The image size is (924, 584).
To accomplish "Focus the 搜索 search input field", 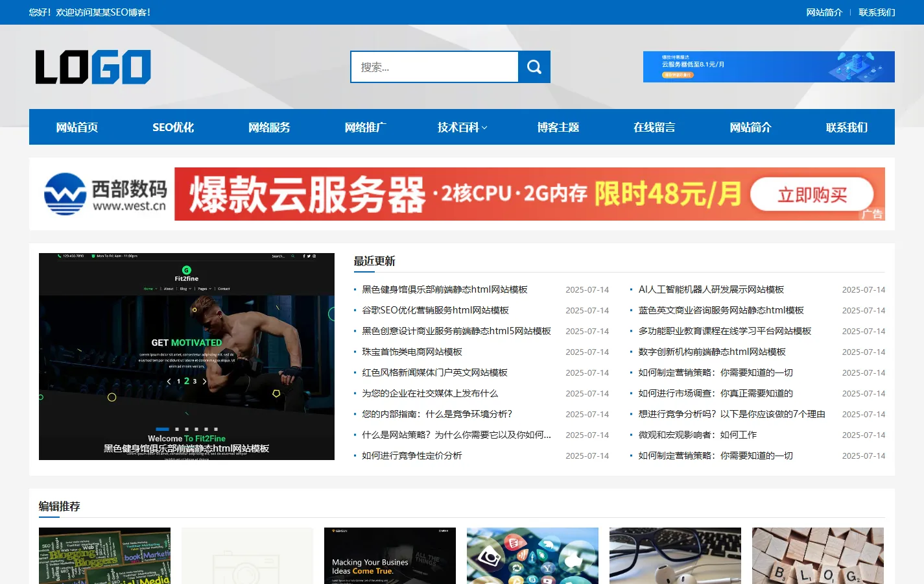I will (434, 67).
